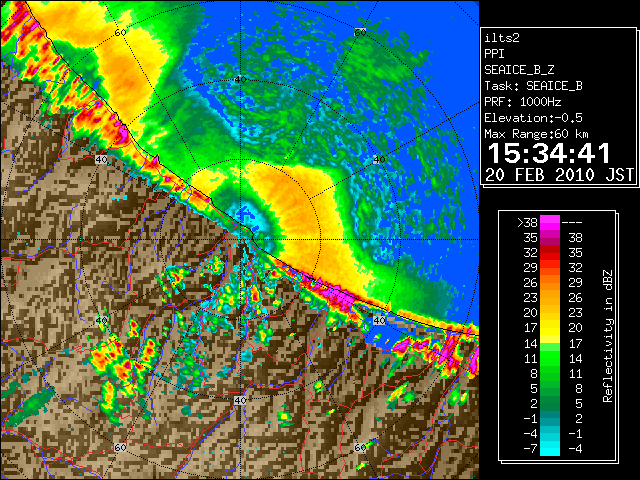Pick the yellow legend swatch for 17–20 dBZ
Viewport: 640px width, 480px height.
[550, 328]
